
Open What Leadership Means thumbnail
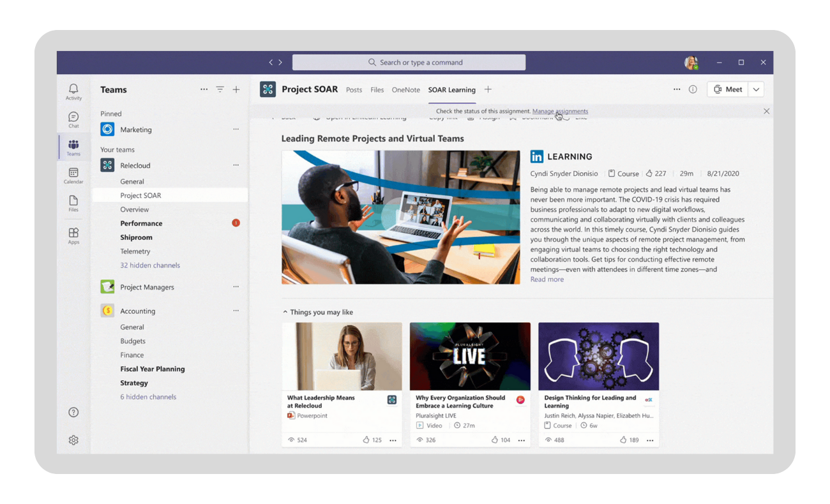point(342,356)
